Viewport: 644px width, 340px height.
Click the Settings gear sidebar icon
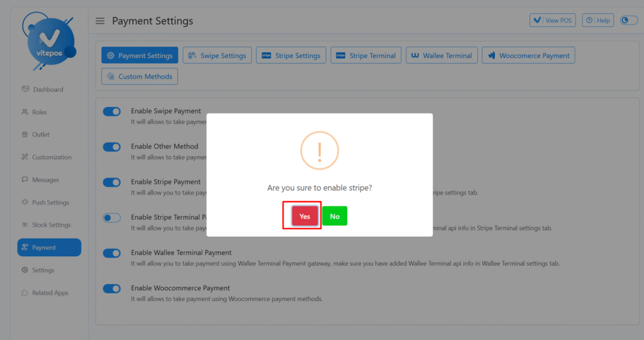[x=25, y=269]
